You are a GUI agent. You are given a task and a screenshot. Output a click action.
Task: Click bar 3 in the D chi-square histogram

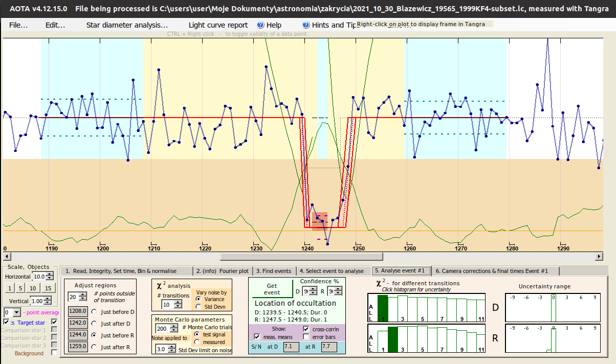[x=402, y=309]
